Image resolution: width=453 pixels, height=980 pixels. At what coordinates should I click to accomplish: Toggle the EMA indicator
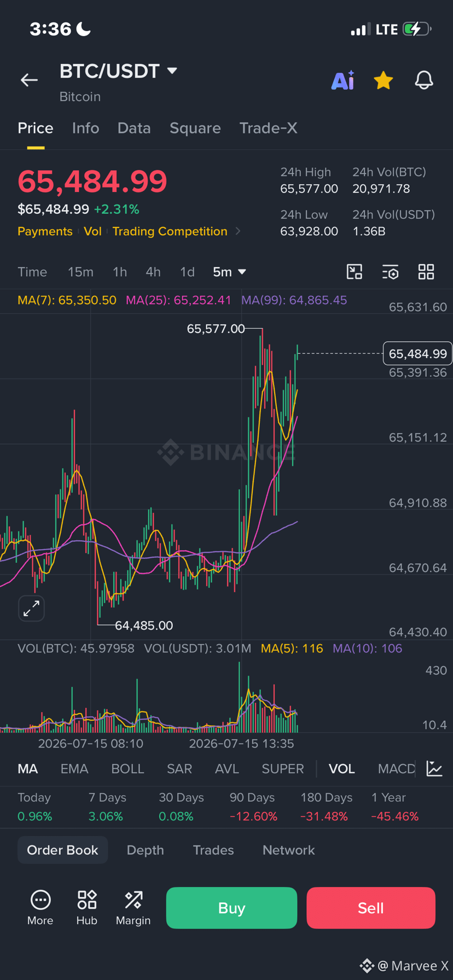(74, 769)
